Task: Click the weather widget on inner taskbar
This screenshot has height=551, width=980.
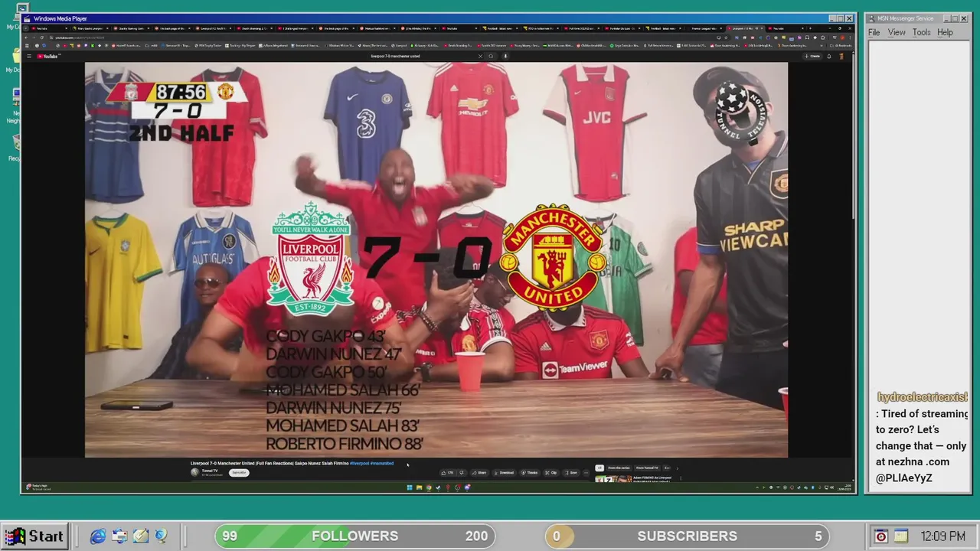Action: (x=38, y=487)
